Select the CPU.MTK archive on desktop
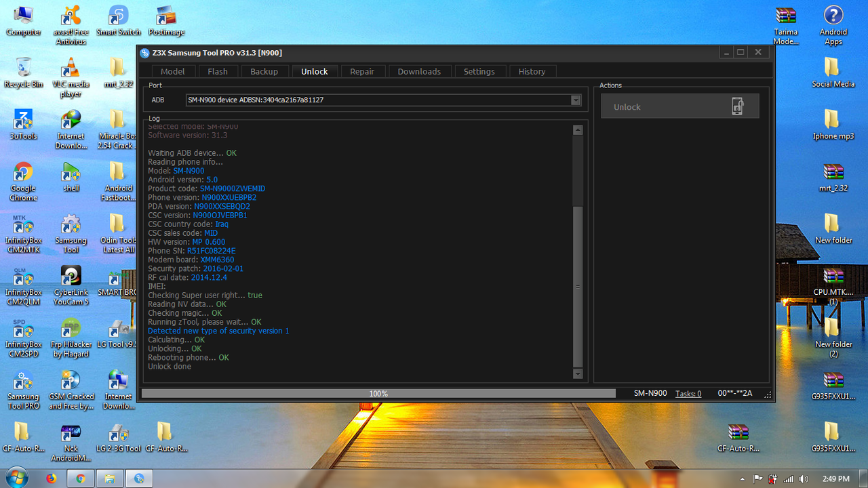Viewport: 868px width, 488px height. [833, 286]
